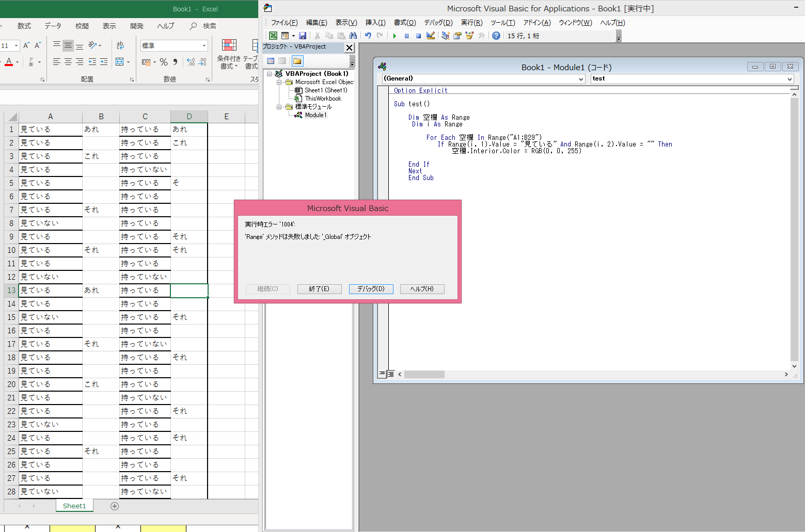Click the Reset (stop) icon in VBA toolbar
This screenshot has height=532, width=805.
click(x=418, y=36)
